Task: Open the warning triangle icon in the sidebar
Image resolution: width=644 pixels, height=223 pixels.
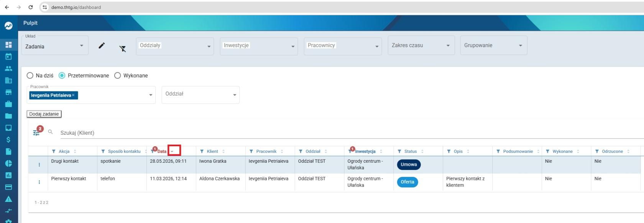Action: point(8,199)
